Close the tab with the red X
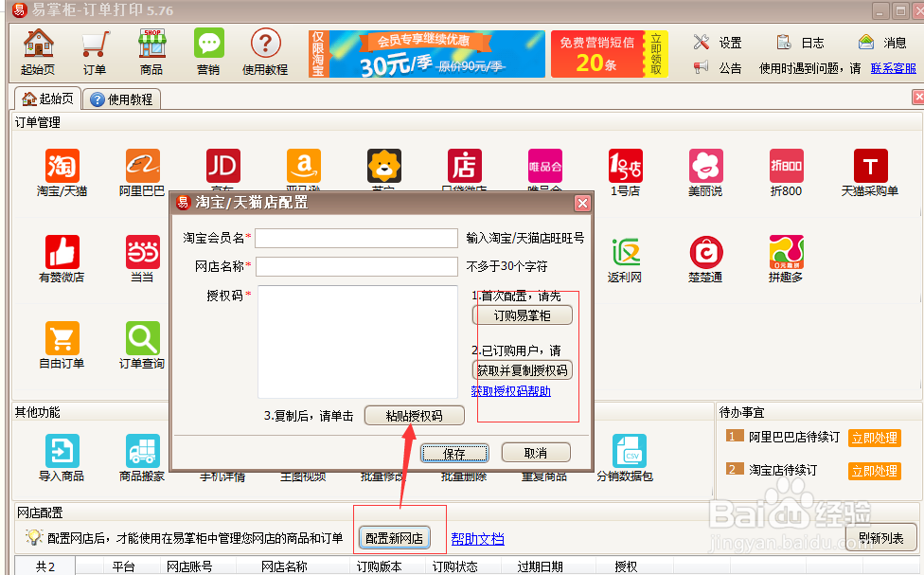Image resolution: width=924 pixels, height=575 pixels. pos(918,97)
